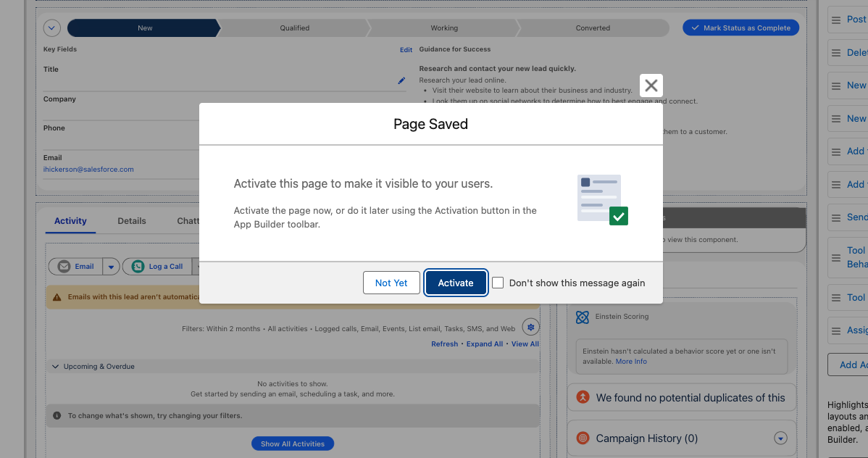Switch to the Details tab

(x=132, y=221)
